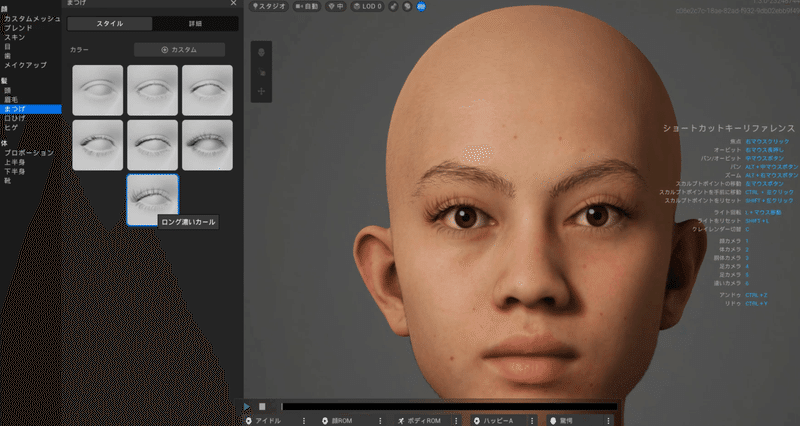Select the sculpt tool icon
The height and width of the screenshot is (426, 800).
[261, 72]
